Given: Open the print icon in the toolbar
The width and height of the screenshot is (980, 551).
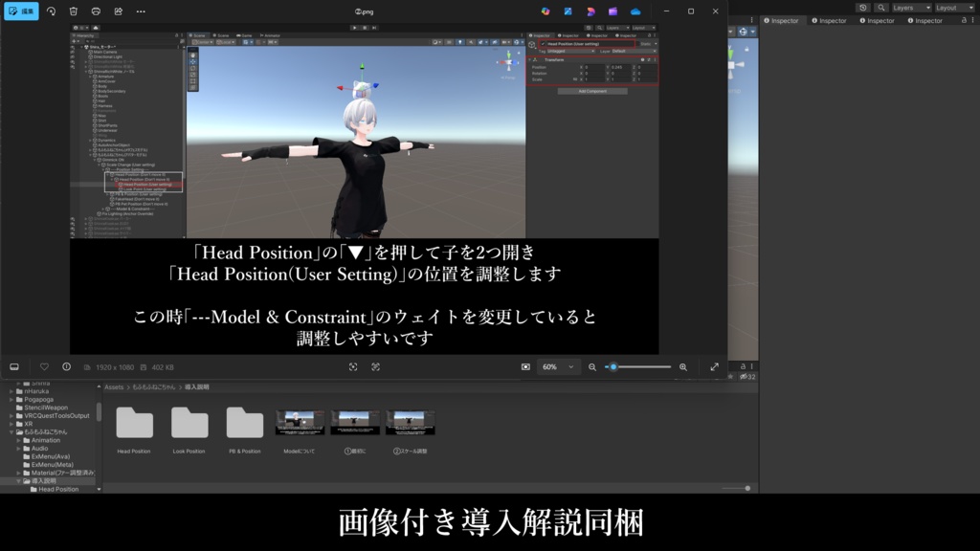Looking at the screenshot, I should point(96,11).
